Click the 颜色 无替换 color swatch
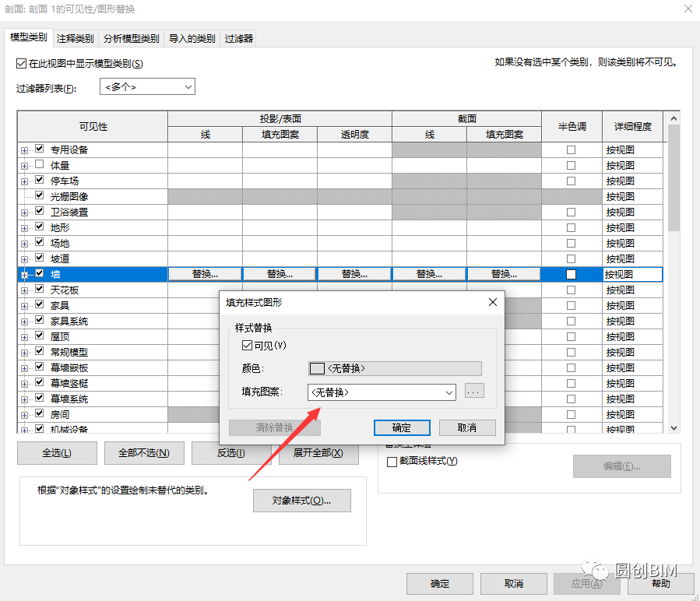Image resolution: width=700 pixels, height=601 pixels. 395,368
